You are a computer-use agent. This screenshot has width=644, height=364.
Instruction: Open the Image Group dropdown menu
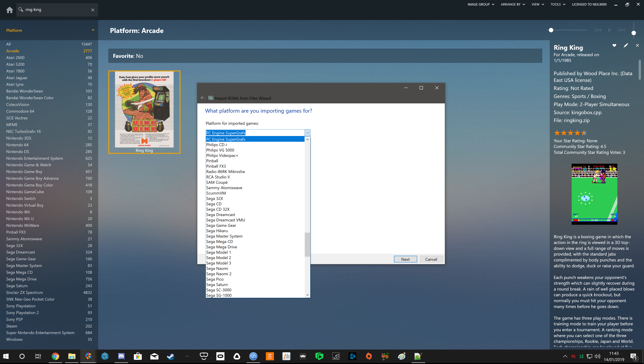click(x=481, y=4)
